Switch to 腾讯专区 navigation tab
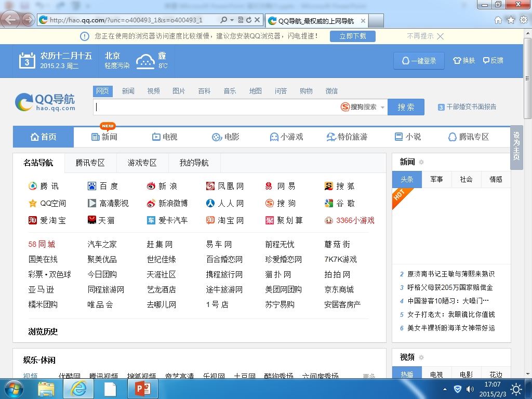The width and height of the screenshot is (532, 399). coord(90,163)
